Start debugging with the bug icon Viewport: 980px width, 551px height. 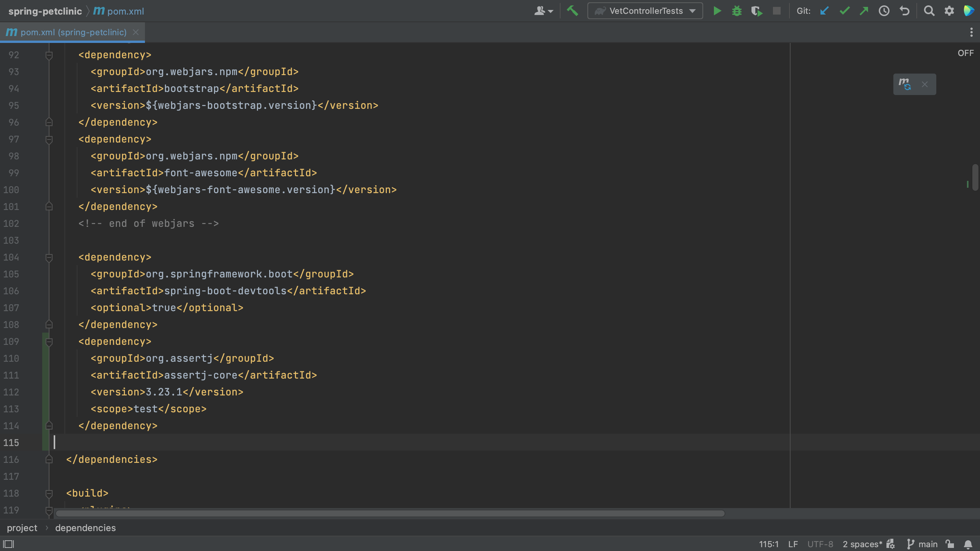point(737,11)
